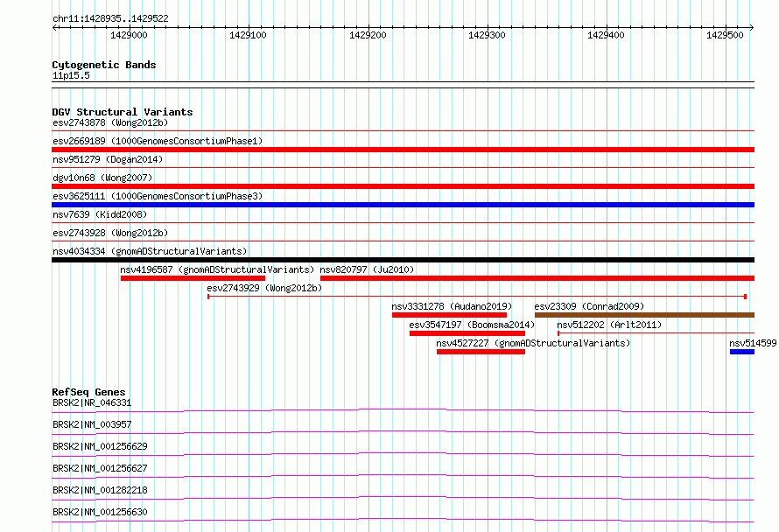This screenshot has height=532, width=779.
Task: Click the dgv10n68 (Wong2007) variant label
Action: (102, 178)
